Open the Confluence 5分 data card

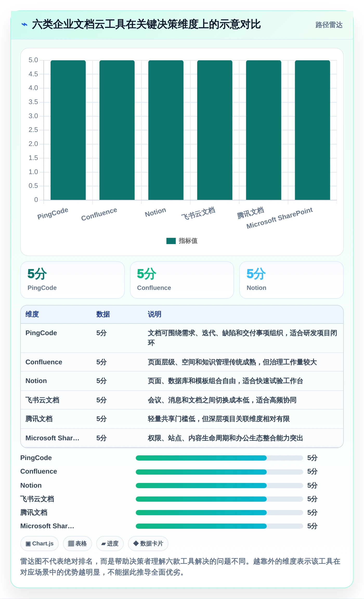coord(182,280)
